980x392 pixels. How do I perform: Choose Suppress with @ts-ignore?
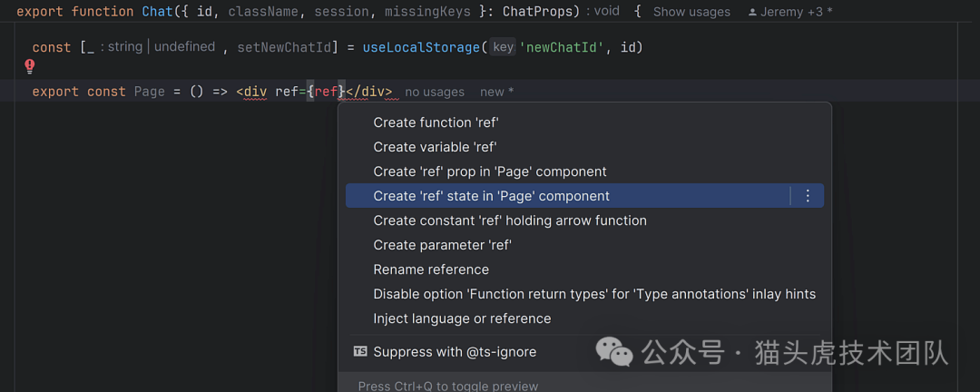tap(455, 352)
